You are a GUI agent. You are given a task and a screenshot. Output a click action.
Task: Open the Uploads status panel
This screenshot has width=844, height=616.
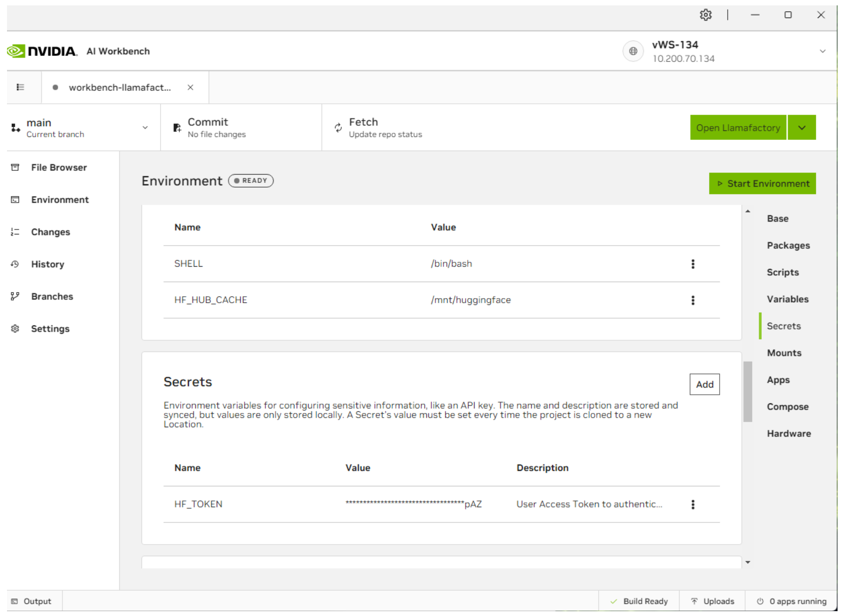pyautogui.click(x=712, y=601)
